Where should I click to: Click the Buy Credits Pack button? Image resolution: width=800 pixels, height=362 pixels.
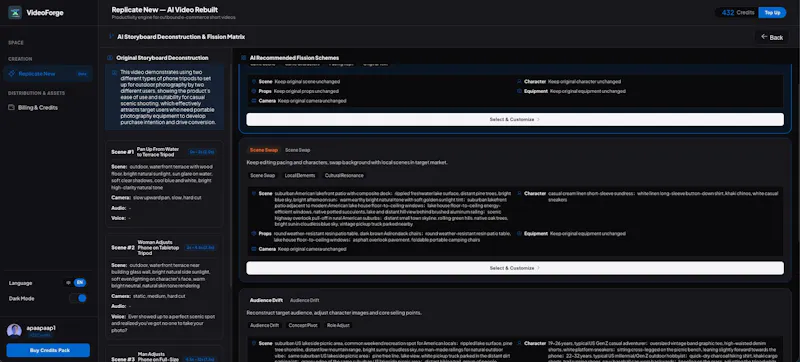click(x=48, y=350)
